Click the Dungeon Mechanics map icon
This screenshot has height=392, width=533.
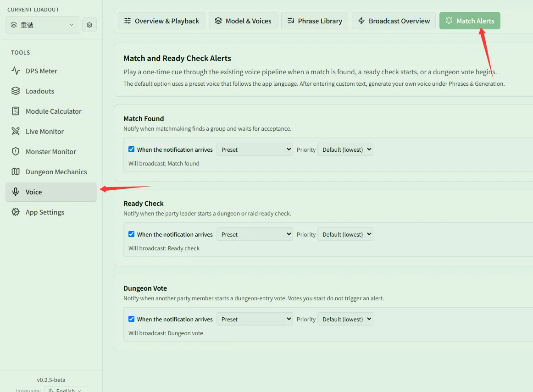(x=16, y=171)
